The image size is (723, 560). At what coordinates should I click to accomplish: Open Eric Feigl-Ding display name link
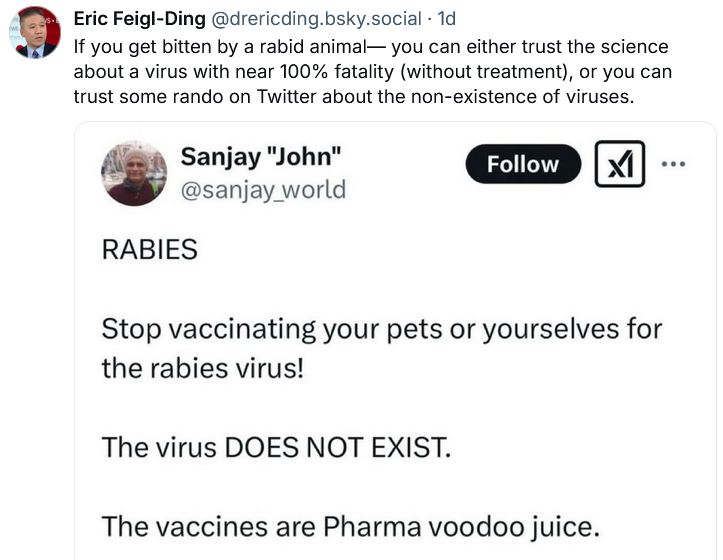point(140,19)
